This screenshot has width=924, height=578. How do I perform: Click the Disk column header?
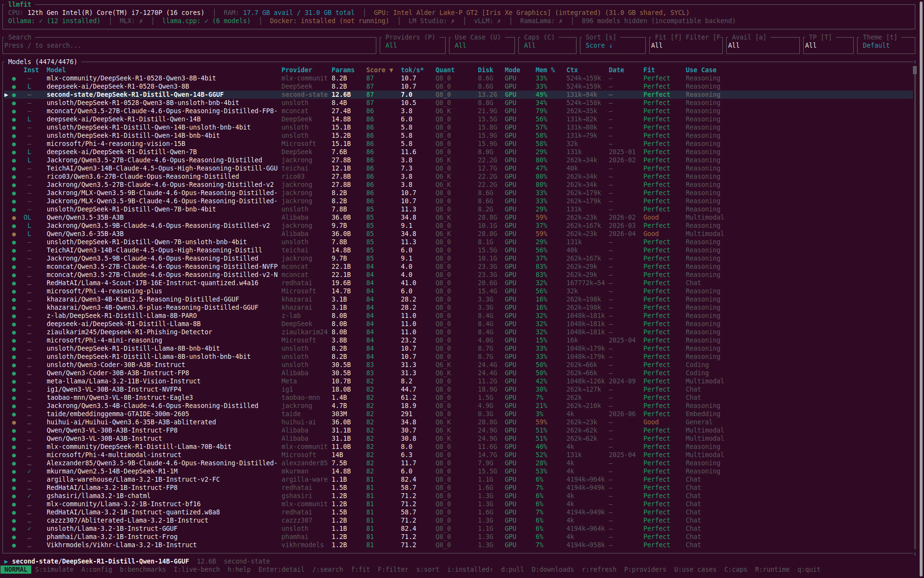[486, 70]
